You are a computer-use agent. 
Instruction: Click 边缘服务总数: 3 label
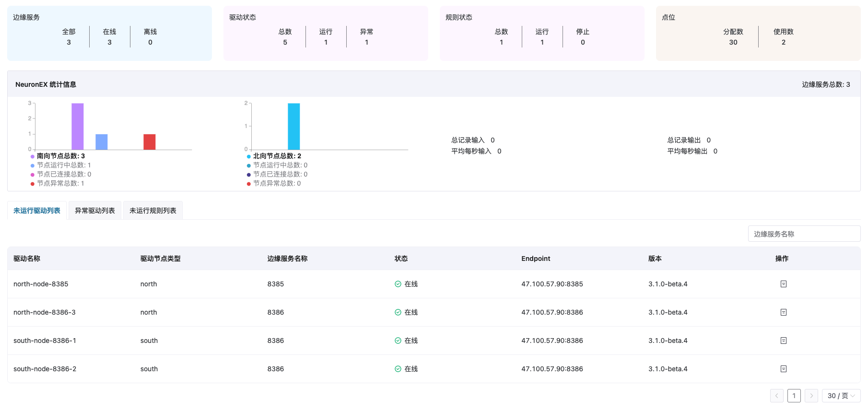(x=826, y=84)
